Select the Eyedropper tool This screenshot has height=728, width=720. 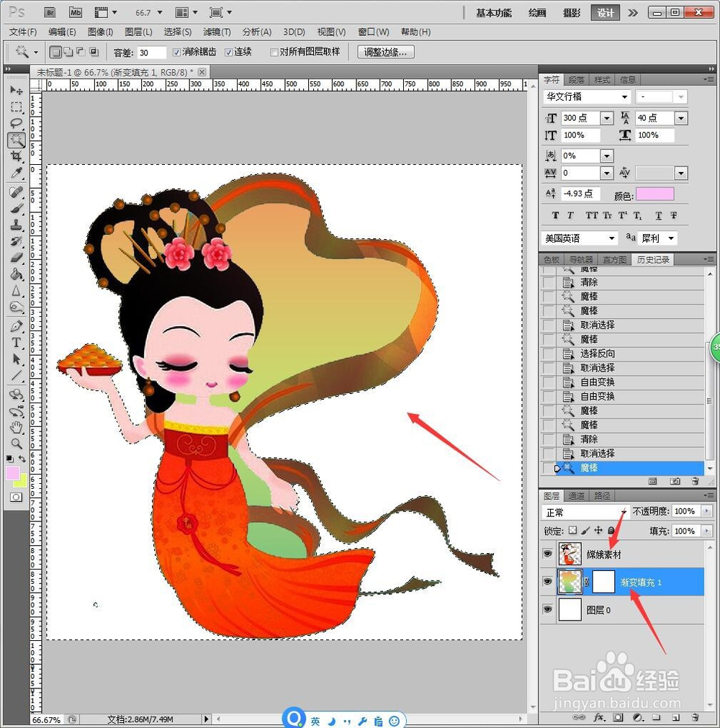pos(17,173)
